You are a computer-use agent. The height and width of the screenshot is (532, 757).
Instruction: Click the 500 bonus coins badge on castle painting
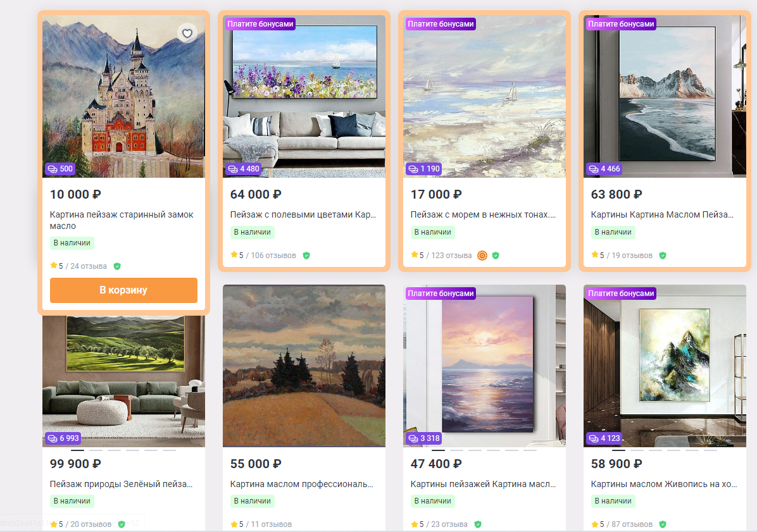[60, 169]
